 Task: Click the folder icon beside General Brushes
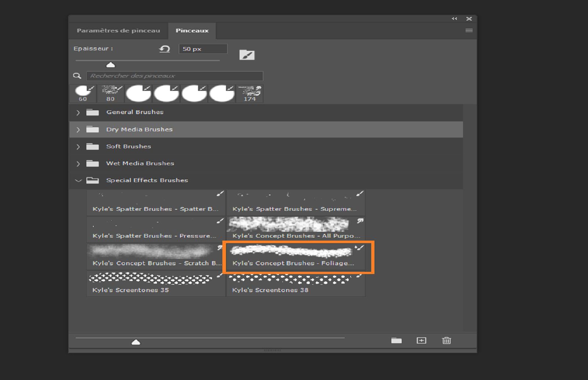tap(93, 112)
